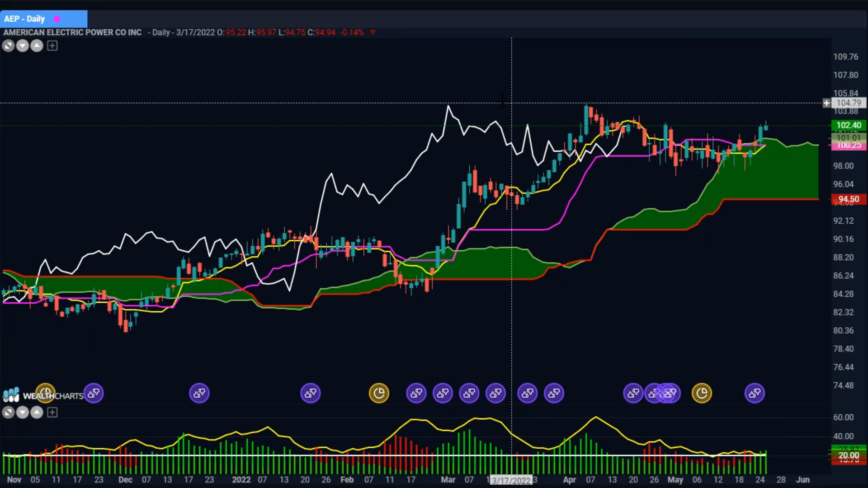Click the AMERICAN ELECTRIC POWER CO INC title
Viewport: 868px width, 488px height.
coord(72,33)
